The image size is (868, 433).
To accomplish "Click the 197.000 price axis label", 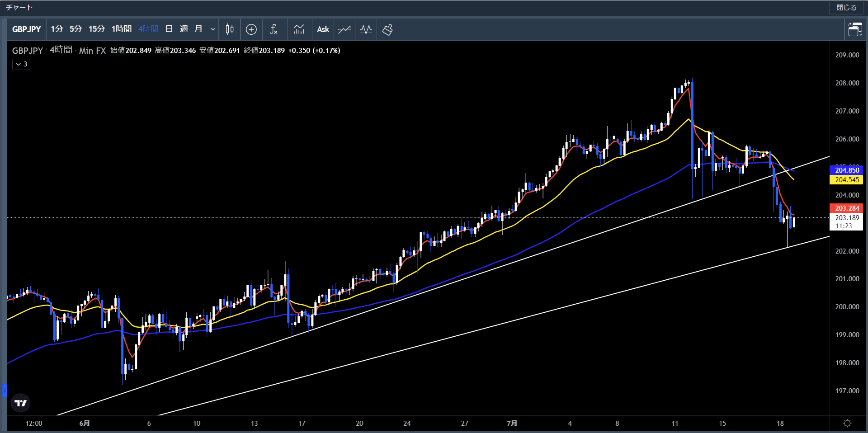I will 847,391.
